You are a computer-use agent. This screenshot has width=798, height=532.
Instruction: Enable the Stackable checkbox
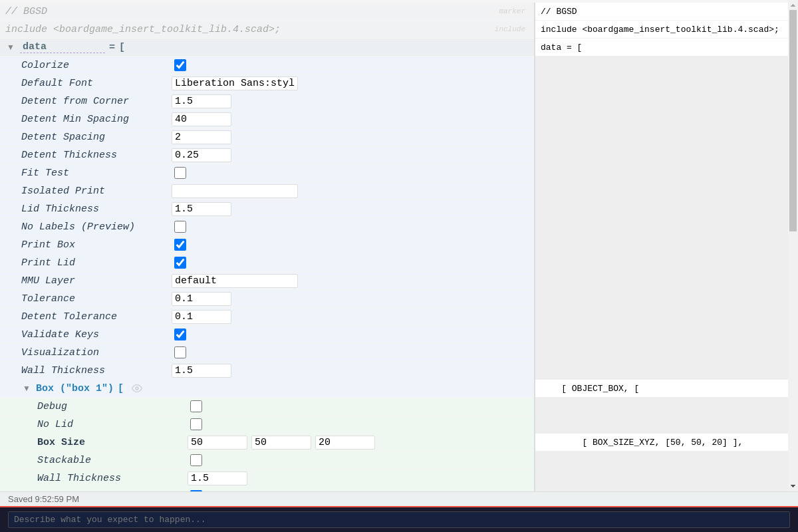pyautogui.click(x=196, y=460)
